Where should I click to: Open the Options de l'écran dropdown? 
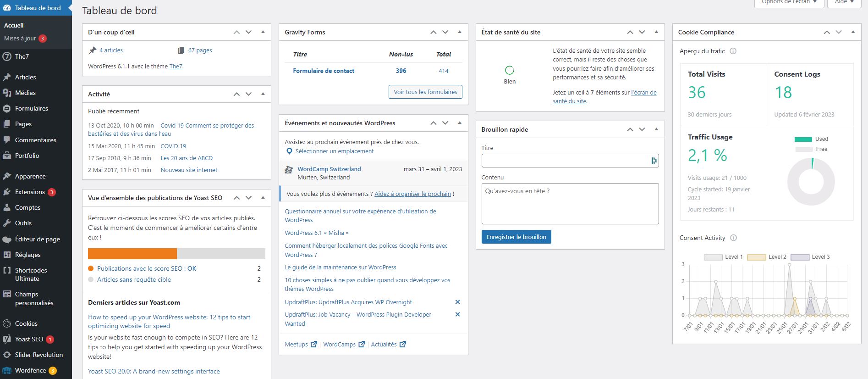pos(789,3)
